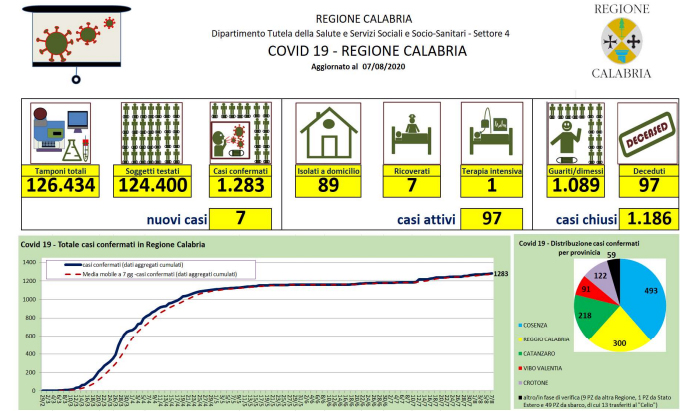This screenshot has height=411, width=696.
Task: Click the Cosenza blue legend swatch
Action: pos(516,325)
